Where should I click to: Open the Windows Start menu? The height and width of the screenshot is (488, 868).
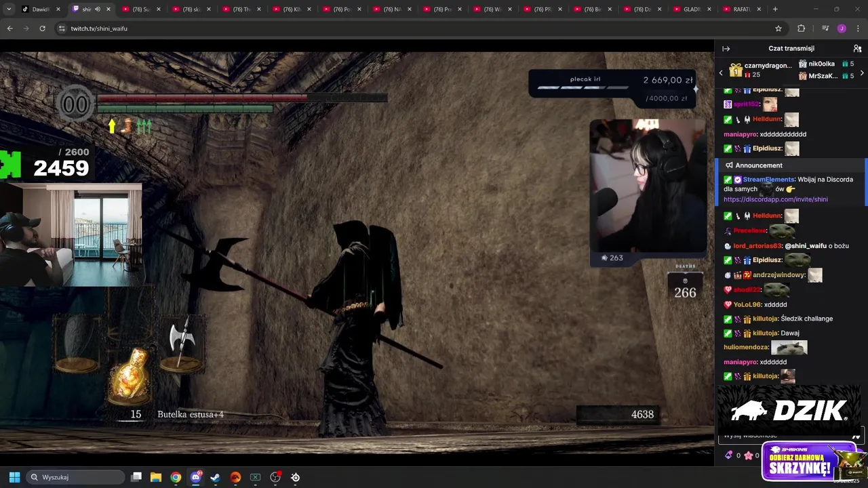coord(14,477)
